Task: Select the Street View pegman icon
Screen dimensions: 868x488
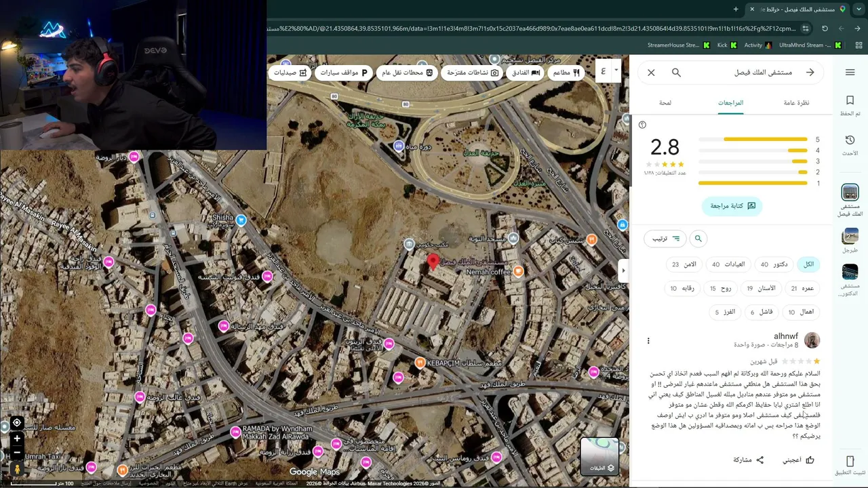Action: [x=17, y=468]
